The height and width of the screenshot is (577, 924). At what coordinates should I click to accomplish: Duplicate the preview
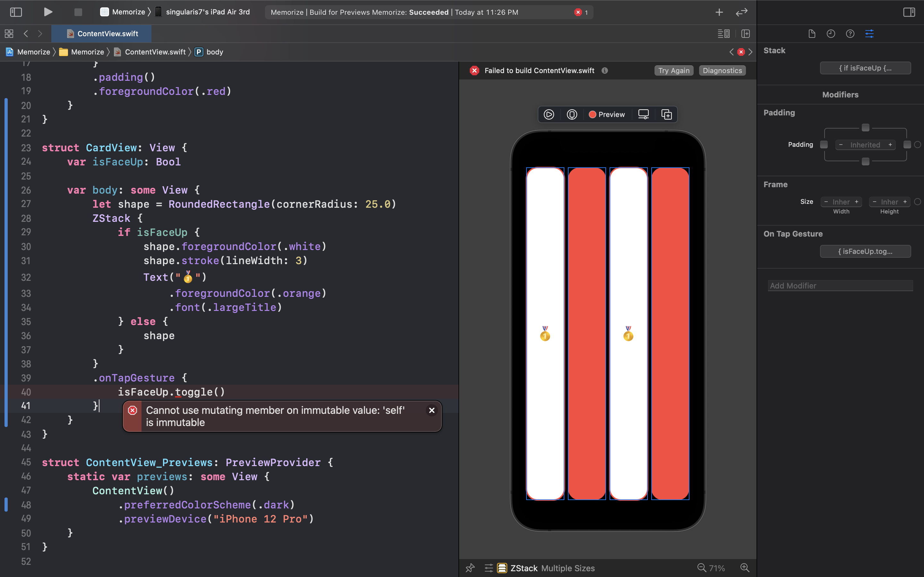click(666, 114)
